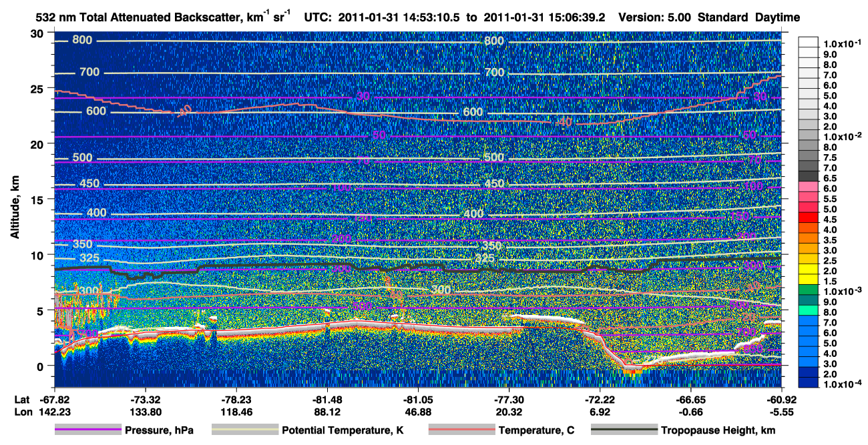Click altitude axis tick label '15'
868x445 pixels.
38,199
